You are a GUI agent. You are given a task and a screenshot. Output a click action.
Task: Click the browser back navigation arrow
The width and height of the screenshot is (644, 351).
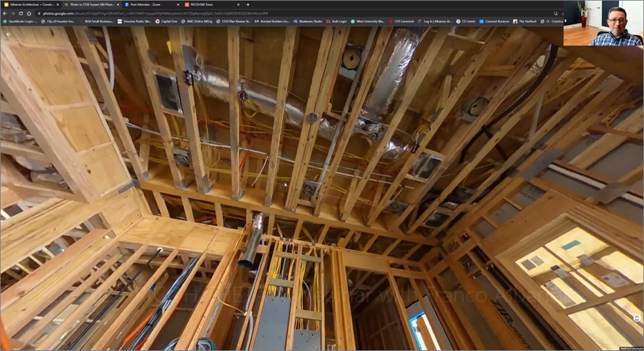5,13
